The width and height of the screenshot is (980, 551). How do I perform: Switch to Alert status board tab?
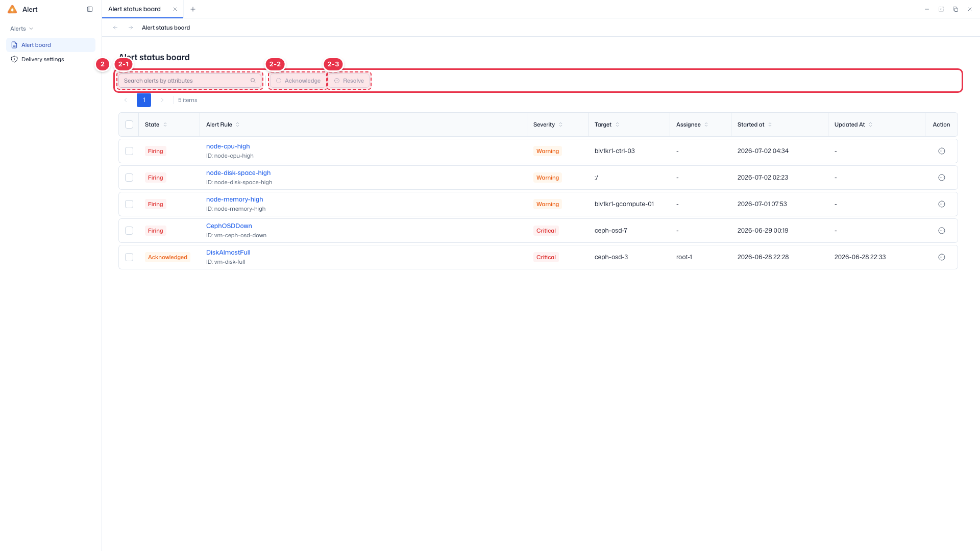point(135,9)
